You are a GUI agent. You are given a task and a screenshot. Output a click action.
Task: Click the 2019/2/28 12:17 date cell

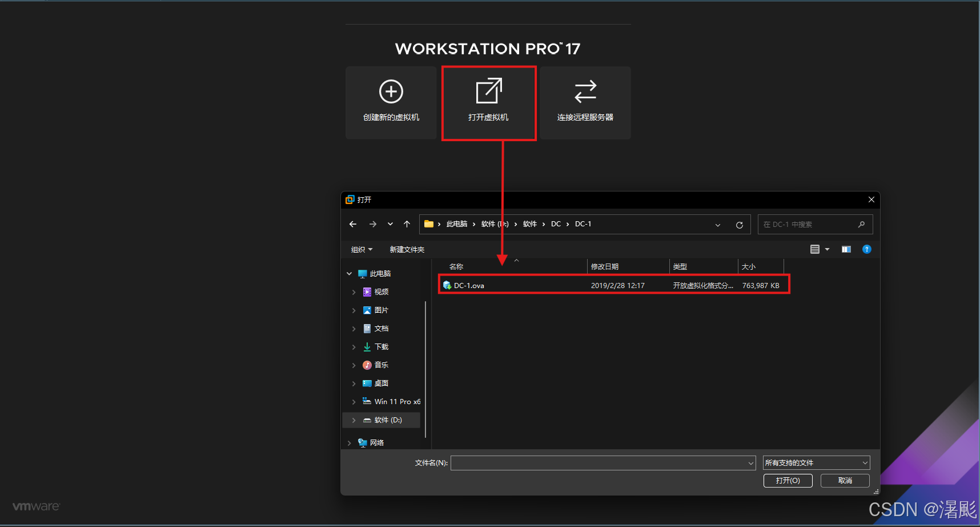click(x=617, y=286)
